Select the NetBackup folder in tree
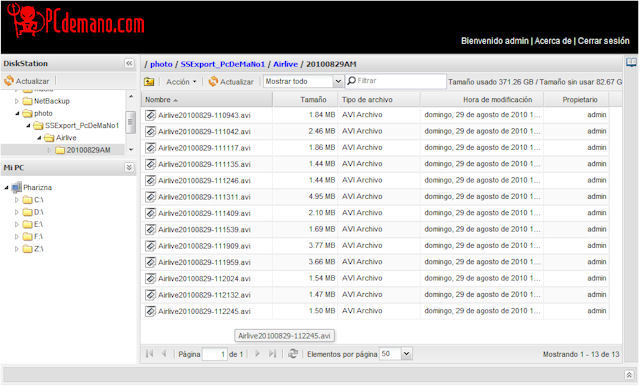Screen dimensions: 640x387 coord(46,101)
